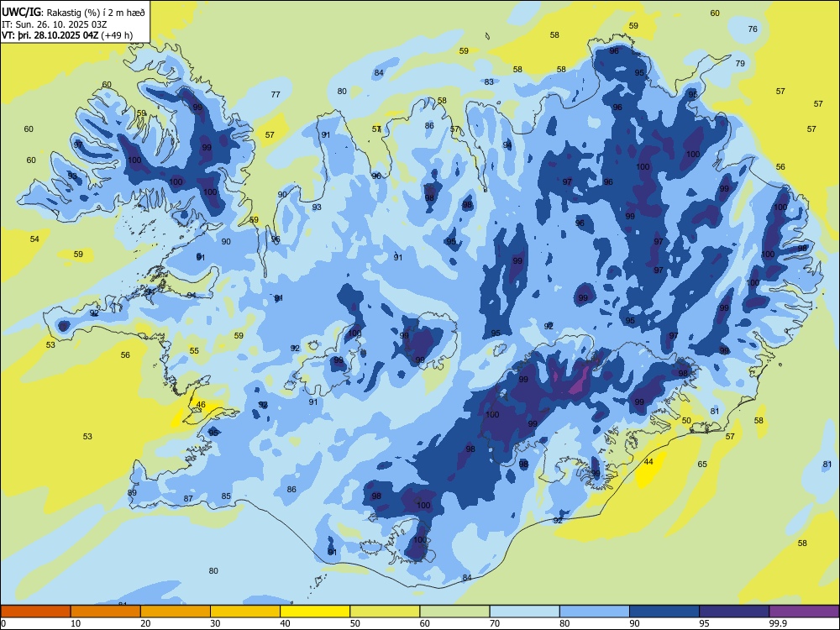This screenshot has width=840, height=630.
Task: Pick the pale yellow 50–60 legend swatch
Action: click(385, 612)
